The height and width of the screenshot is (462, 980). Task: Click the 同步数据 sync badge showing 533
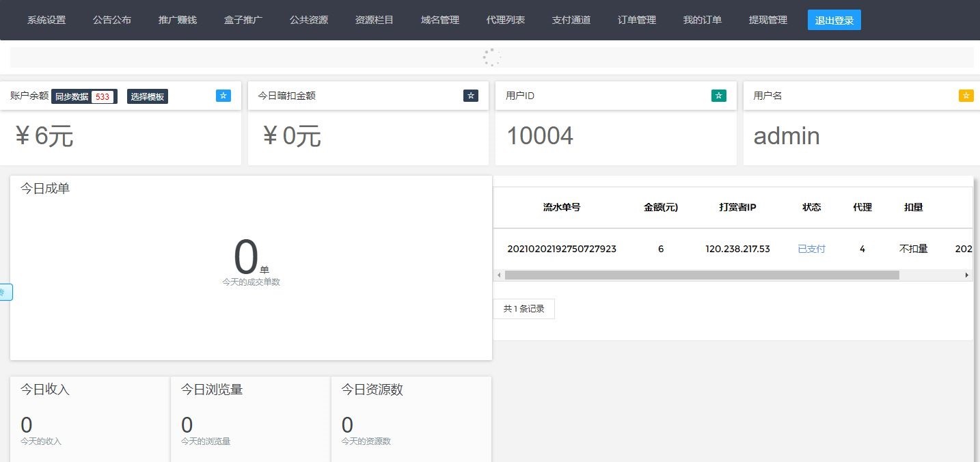point(83,96)
